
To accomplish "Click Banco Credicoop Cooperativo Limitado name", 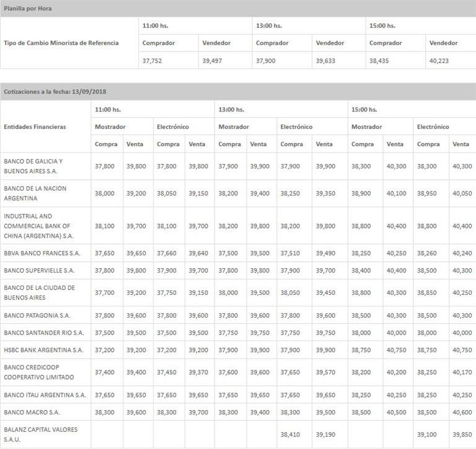I will click(x=38, y=372).
